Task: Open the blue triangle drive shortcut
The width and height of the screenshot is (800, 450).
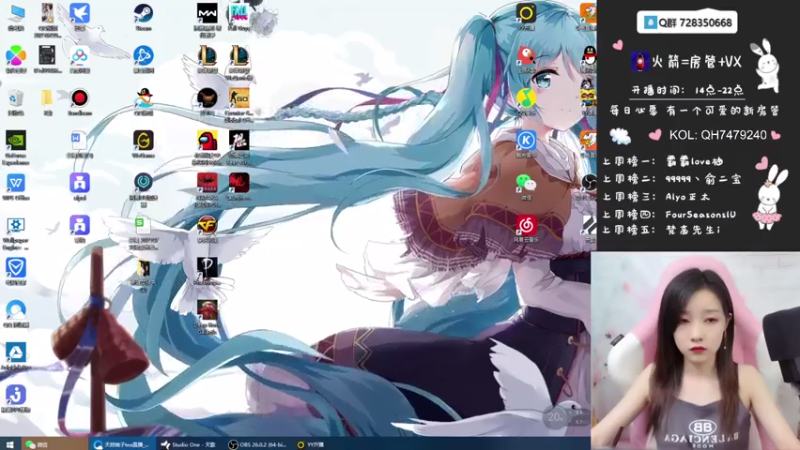Action: click(16, 352)
